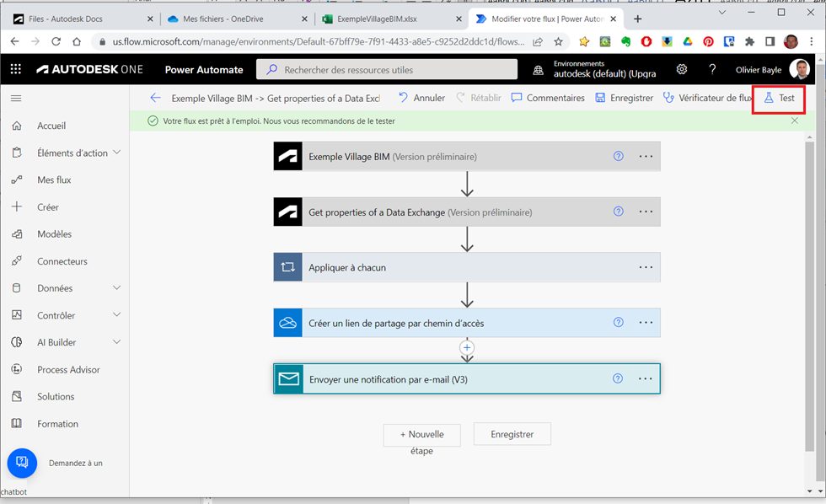Viewport: 826px width, 504px height.
Task: Click the Test flask button
Action: tap(779, 98)
